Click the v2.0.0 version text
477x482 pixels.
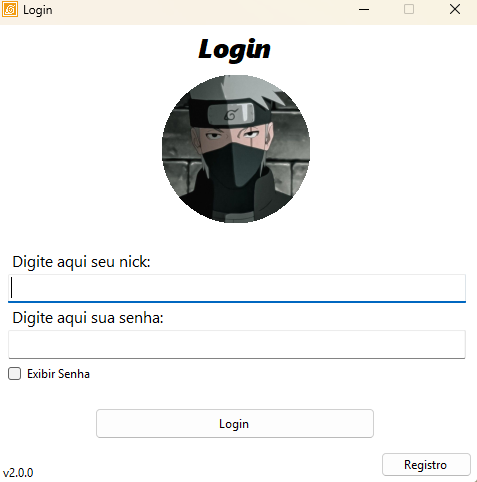tap(18, 473)
